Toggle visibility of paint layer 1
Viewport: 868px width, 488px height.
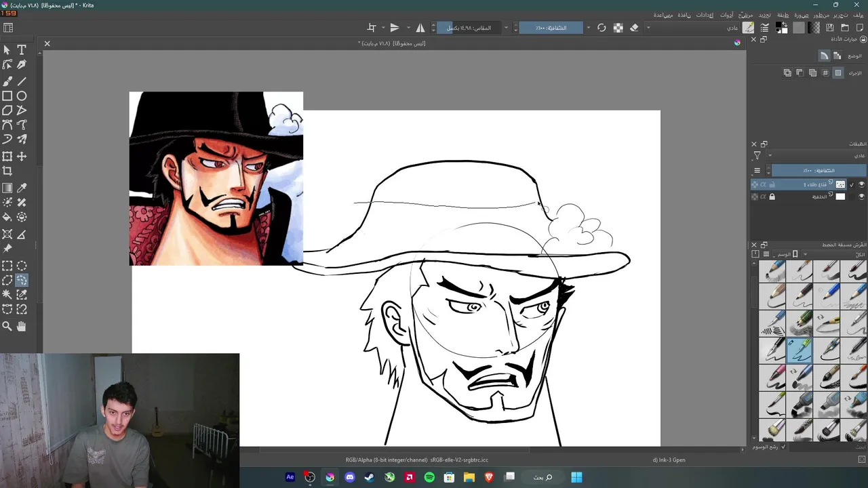coord(862,184)
